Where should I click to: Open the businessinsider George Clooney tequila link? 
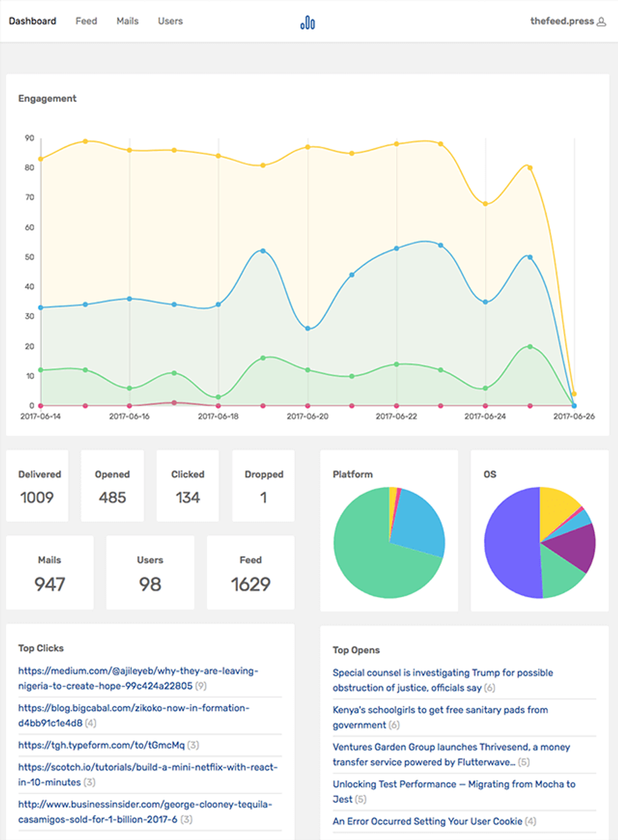pyautogui.click(x=145, y=812)
